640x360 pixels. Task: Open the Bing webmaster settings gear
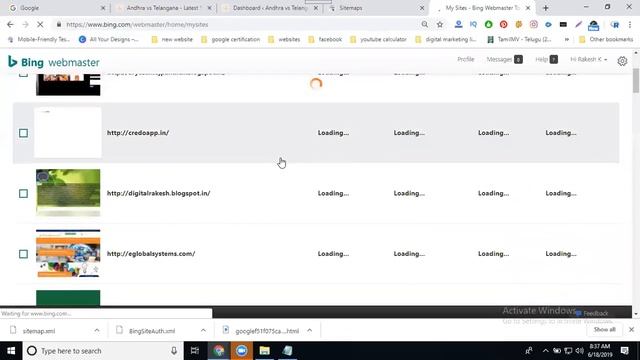[x=622, y=61]
